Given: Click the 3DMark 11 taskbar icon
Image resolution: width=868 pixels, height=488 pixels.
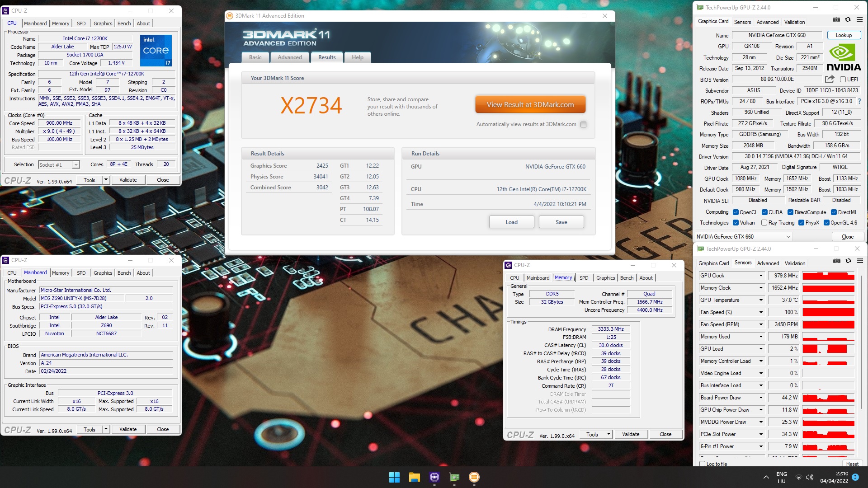Looking at the screenshot, I should (x=474, y=477).
